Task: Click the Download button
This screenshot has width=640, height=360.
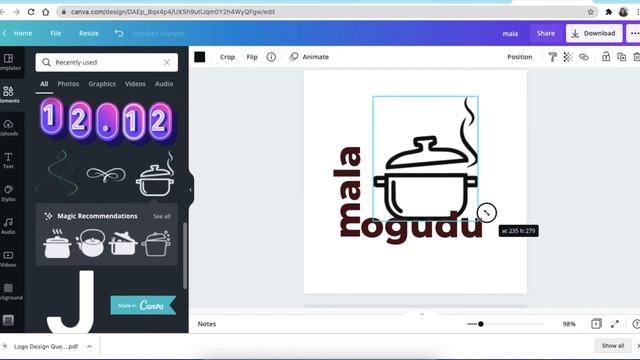Action: click(x=594, y=33)
